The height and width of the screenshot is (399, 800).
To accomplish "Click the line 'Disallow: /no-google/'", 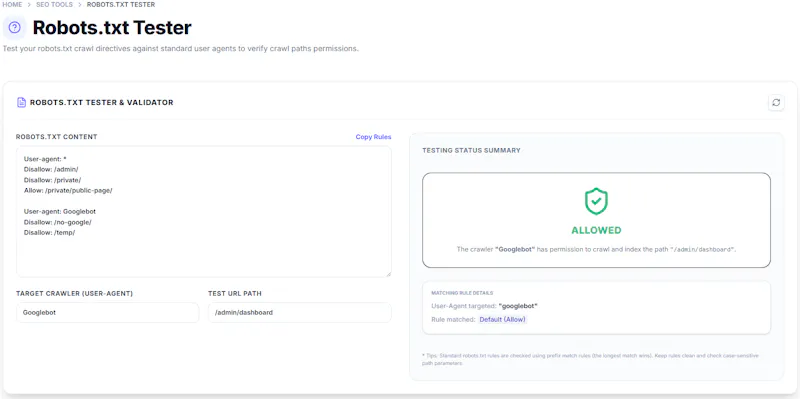I will (58, 222).
